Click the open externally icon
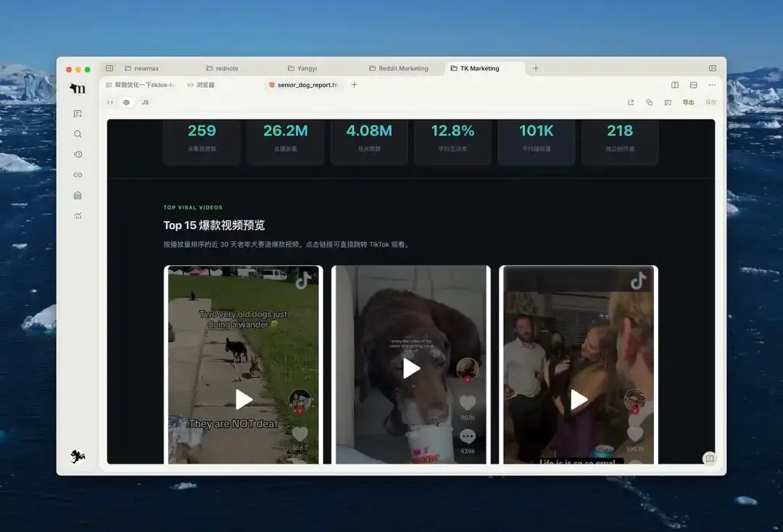The width and height of the screenshot is (783, 532). tap(631, 102)
